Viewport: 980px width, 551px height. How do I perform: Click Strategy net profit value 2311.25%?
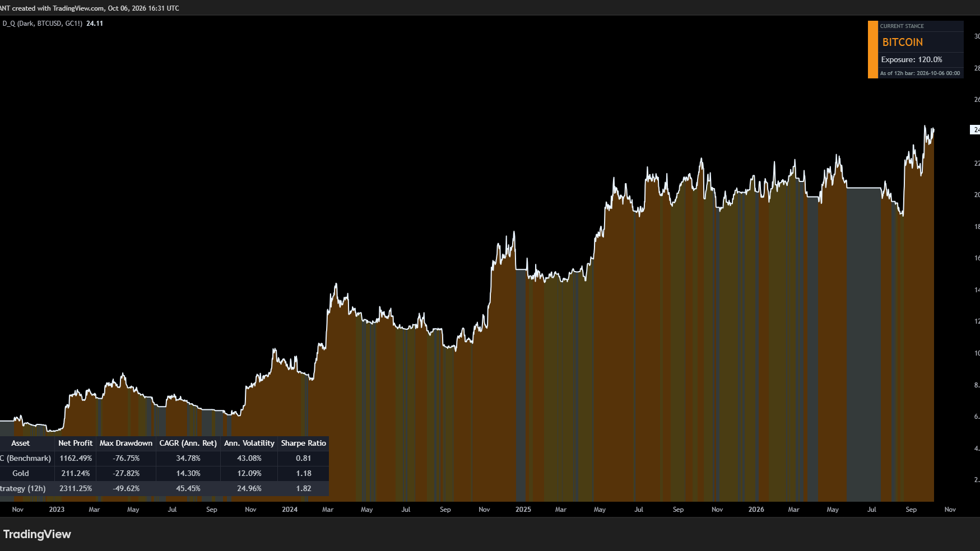(76, 488)
